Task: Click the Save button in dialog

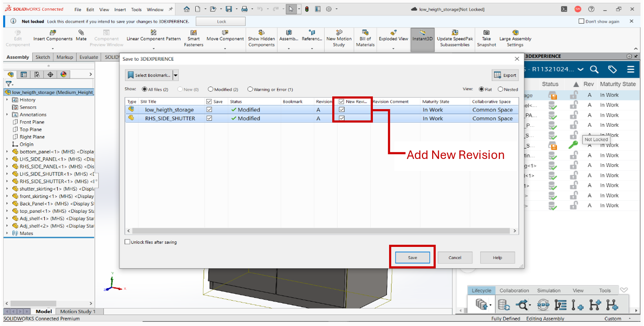Action: 412,257
